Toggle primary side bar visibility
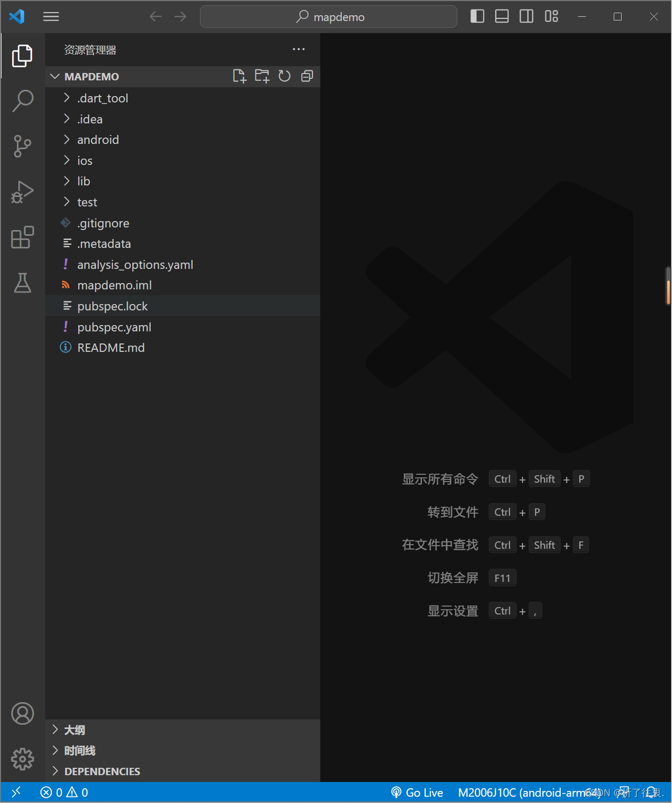This screenshot has height=803, width=672. click(477, 17)
